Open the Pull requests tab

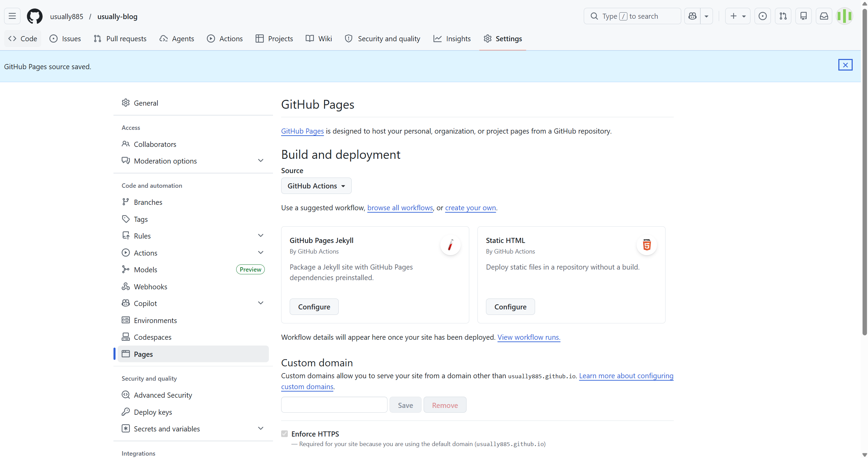[x=120, y=39]
